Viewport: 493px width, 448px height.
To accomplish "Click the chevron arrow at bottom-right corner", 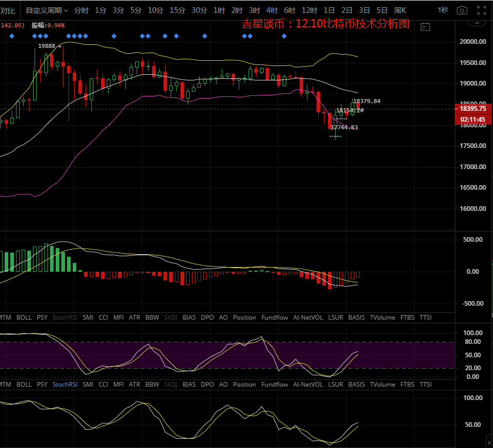I will (488, 442).
